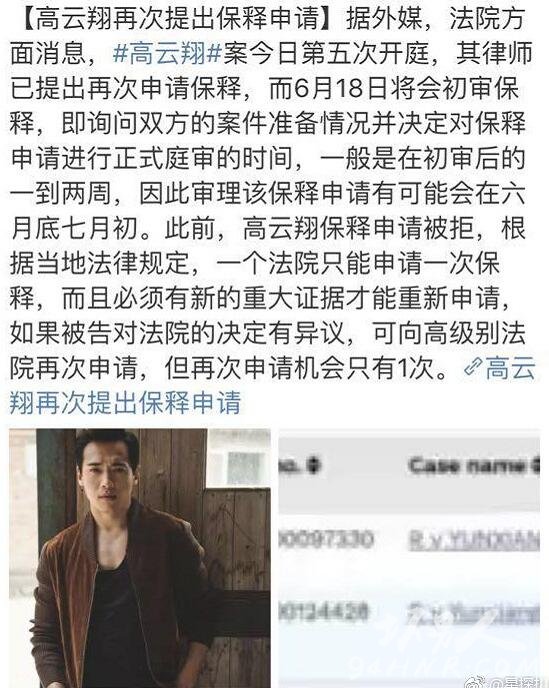
Task: Click the 翔再次提出保释申请 link continuation line
Action: pyautogui.click(x=126, y=402)
